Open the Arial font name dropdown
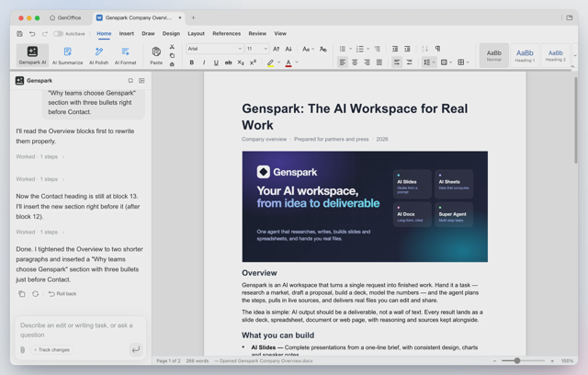The width and height of the screenshot is (588, 375). tap(215, 49)
